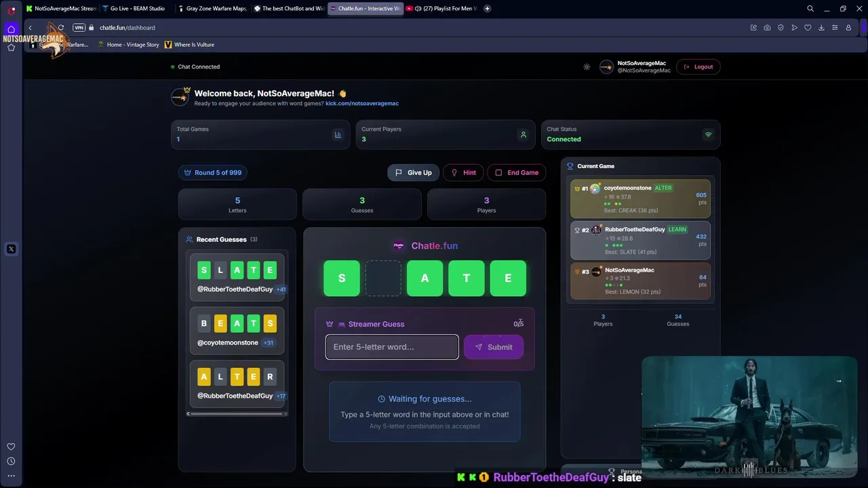This screenshot has width=868, height=488.
Task: Click the RubberToetheDeafGuy avatar in leaderboard
Action: pos(596,230)
